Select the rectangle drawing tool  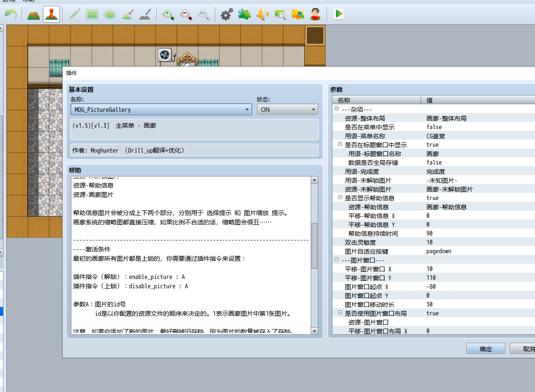92,14
